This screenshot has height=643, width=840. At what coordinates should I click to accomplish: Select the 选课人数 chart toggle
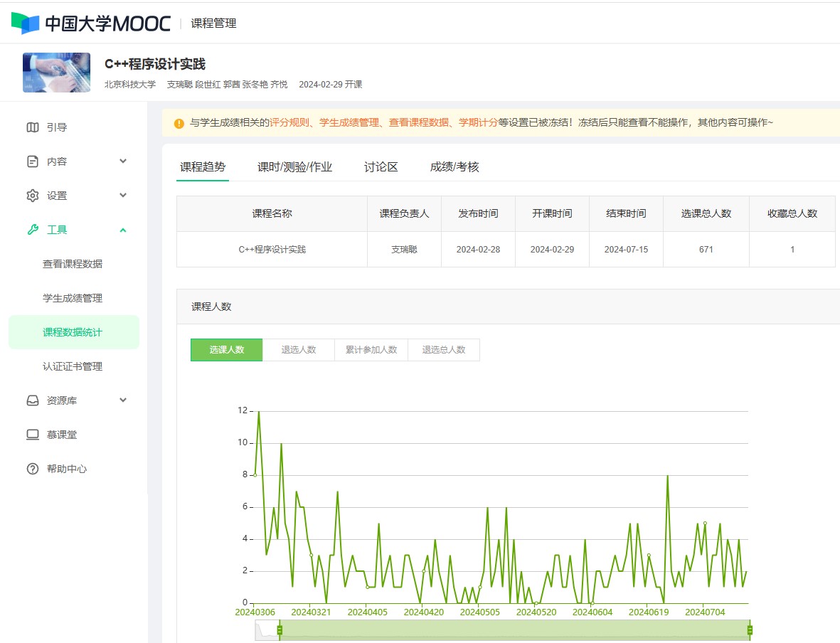[x=226, y=350]
